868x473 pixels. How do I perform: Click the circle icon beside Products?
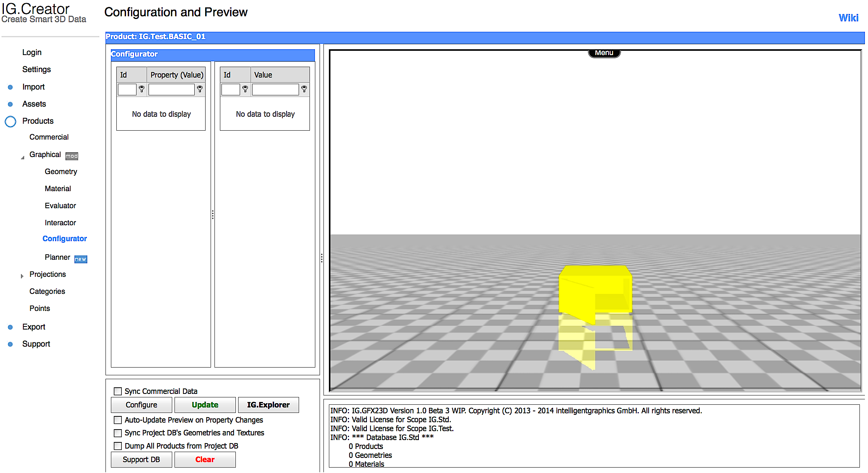point(10,121)
